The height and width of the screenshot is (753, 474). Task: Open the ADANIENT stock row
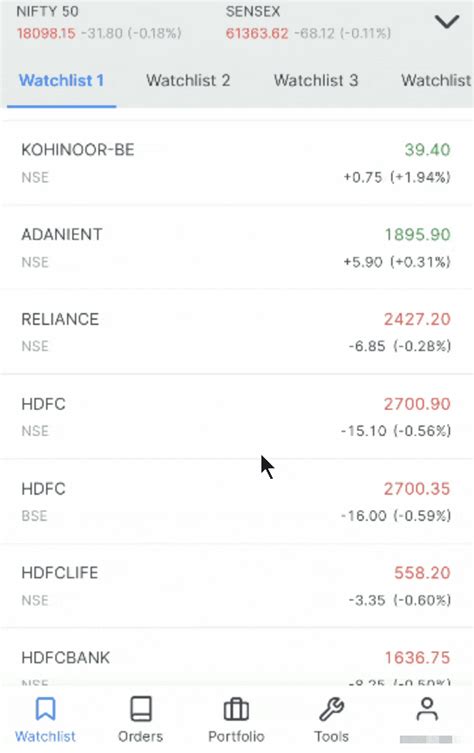(237, 247)
